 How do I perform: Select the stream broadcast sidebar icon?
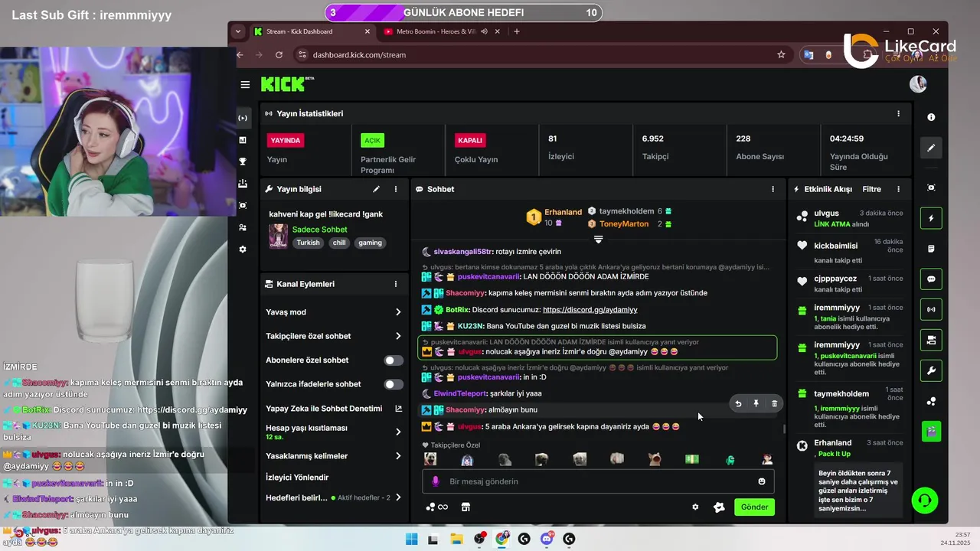tap(243, 118)
